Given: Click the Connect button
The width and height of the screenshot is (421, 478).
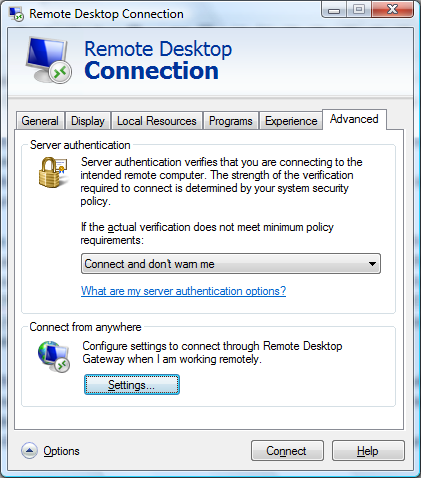Looking at the screenshot, I should pyautogui.click(x=287, y=451).
